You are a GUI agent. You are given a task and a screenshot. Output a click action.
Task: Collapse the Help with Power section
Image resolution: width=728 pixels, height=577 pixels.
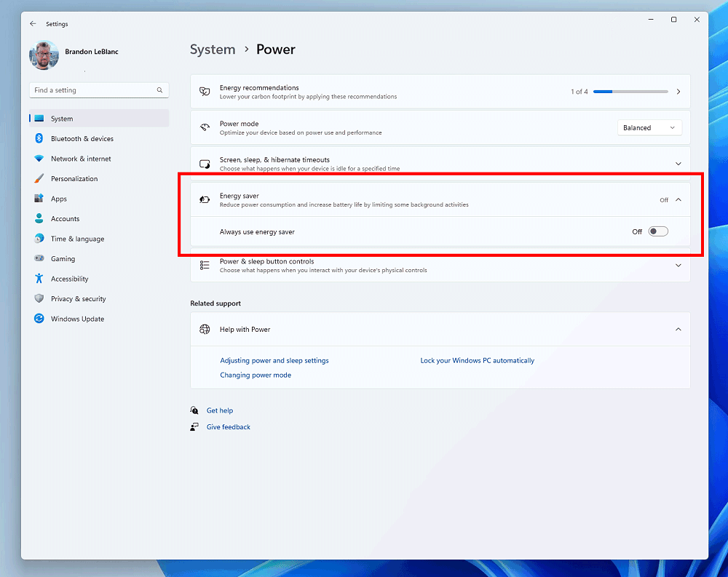pos(678,330)
